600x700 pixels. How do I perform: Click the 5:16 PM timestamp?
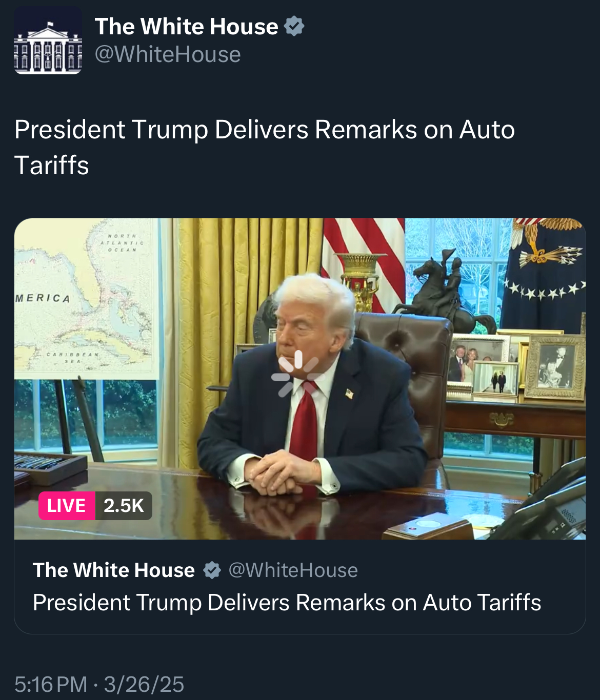[x=51, y=684]
